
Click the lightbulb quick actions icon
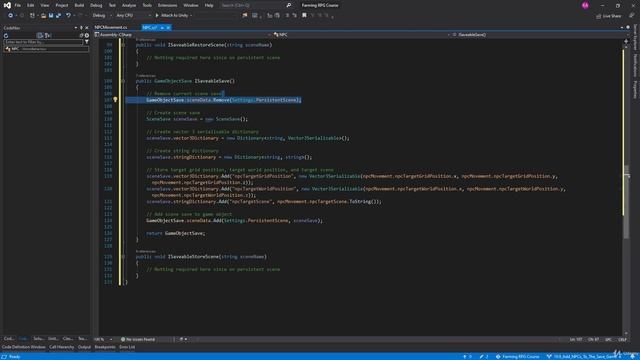pos(116,100)
